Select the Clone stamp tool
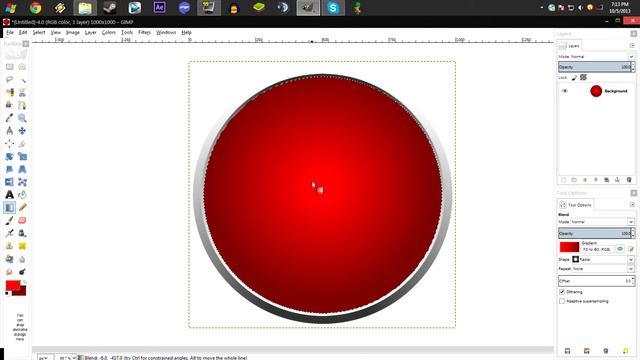The image size is (640, 360). tap(9, 246)
